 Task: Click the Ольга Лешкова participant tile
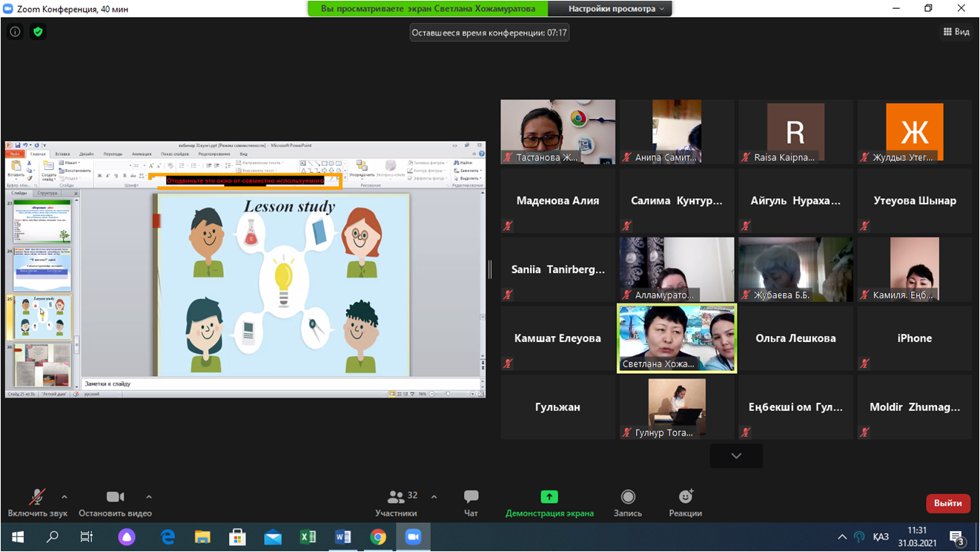795,338
